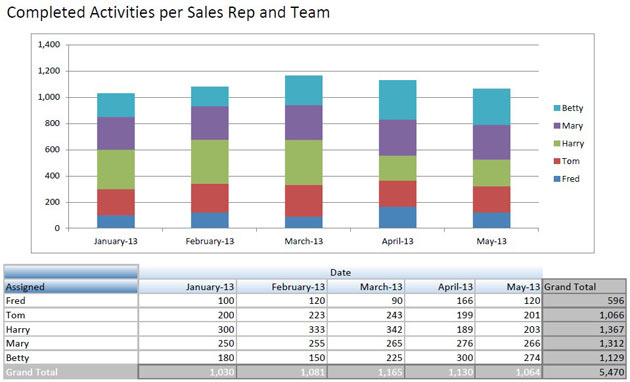The image size is (630, 382).
Task: Select the purple Mary segment in May-13 bar
Action: click(x=492, y=143)
